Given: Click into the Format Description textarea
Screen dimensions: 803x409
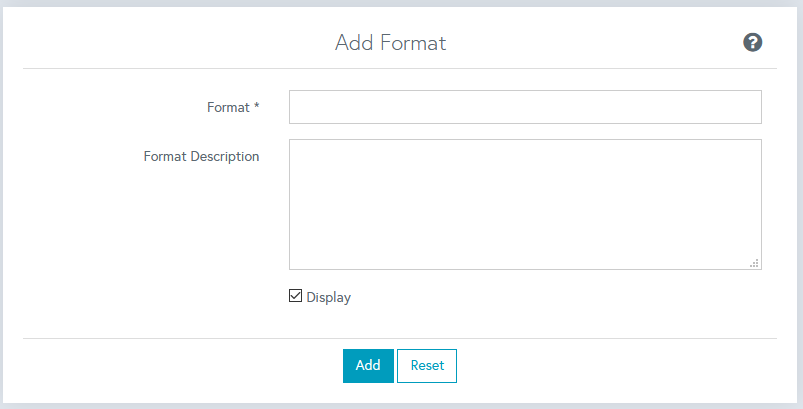Looking at the screenshot, I should coord(525,204).
